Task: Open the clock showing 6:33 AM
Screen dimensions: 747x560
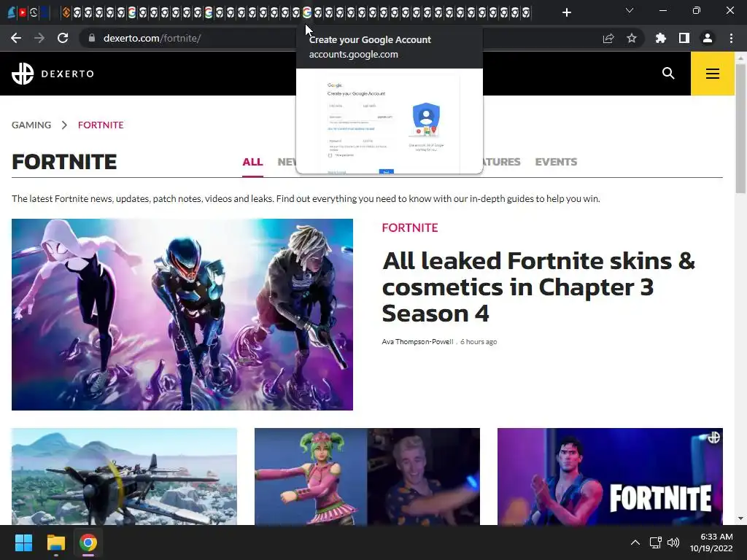Action: point(711,542)
